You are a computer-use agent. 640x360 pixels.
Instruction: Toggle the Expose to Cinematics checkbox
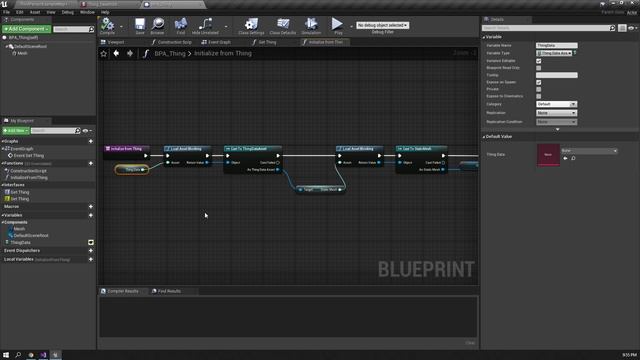[539, 96]
